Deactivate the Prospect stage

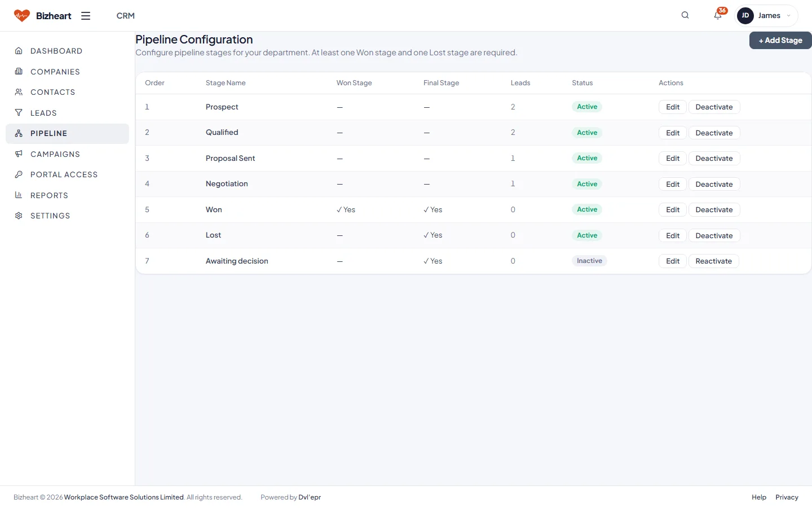(714, 107)
